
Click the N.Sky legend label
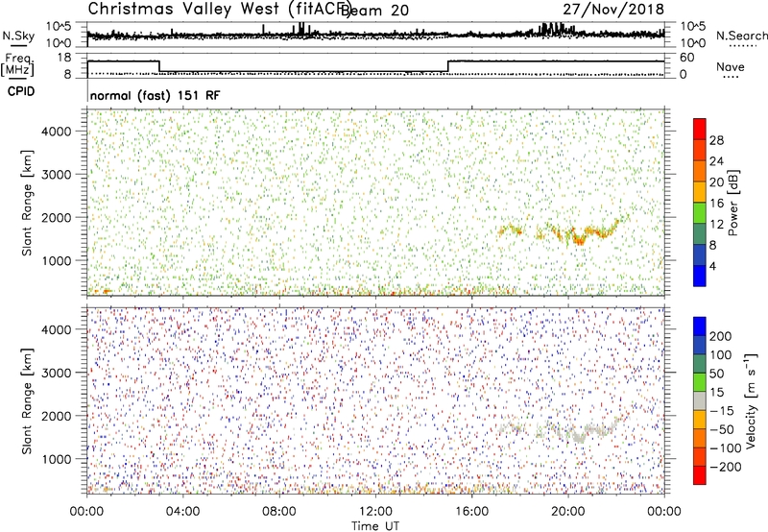click(18, 36)
